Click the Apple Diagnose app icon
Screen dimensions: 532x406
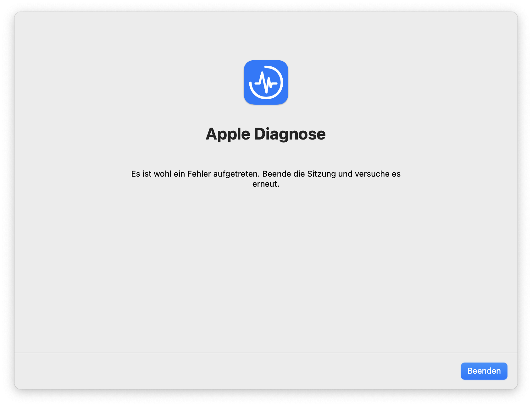pyautogui.click(x=266, y=82)
